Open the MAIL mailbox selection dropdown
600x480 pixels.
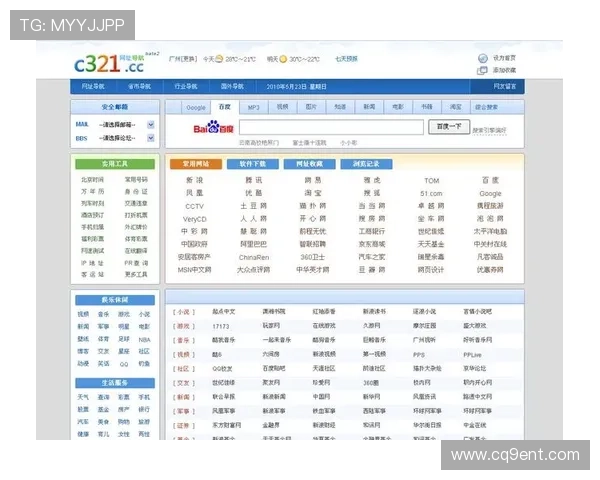click(x=151, y=124)
